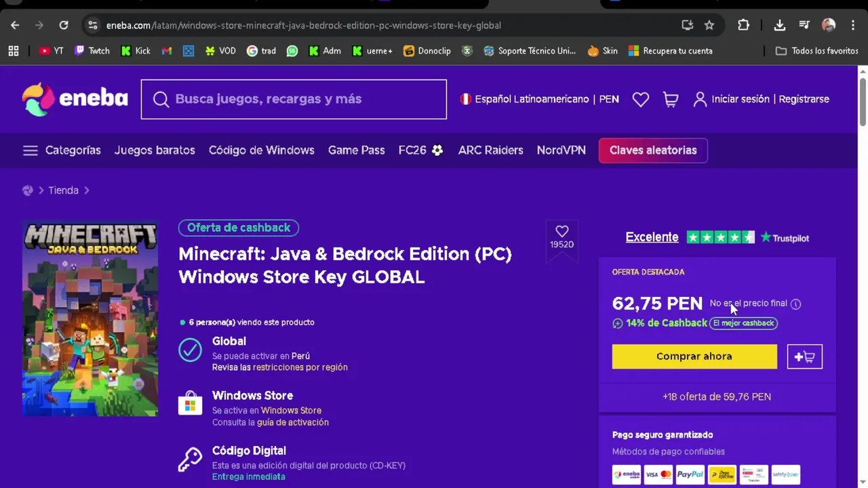This screenshot has height=488, width=868.
Task: Open the WhatsApp bookmark icon
Action: tap(292, 51)
